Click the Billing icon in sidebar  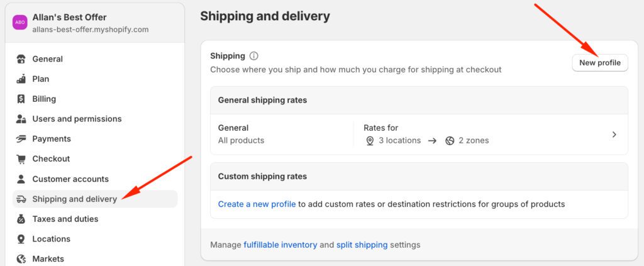[21, 99]
